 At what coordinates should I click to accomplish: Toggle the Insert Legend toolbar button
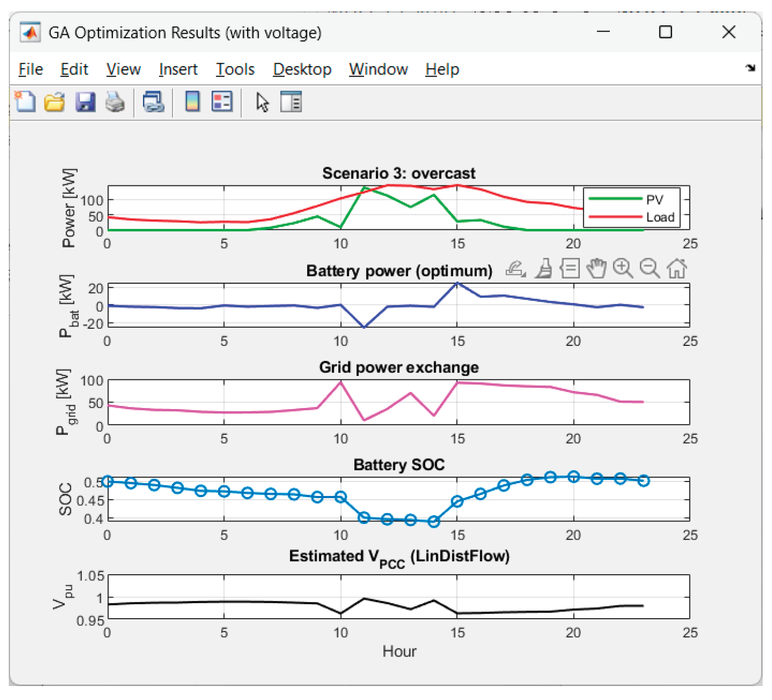222,102
